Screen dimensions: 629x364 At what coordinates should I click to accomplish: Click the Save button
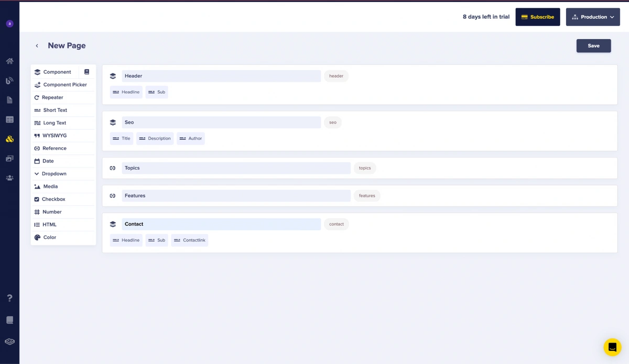tap(593, 46)
